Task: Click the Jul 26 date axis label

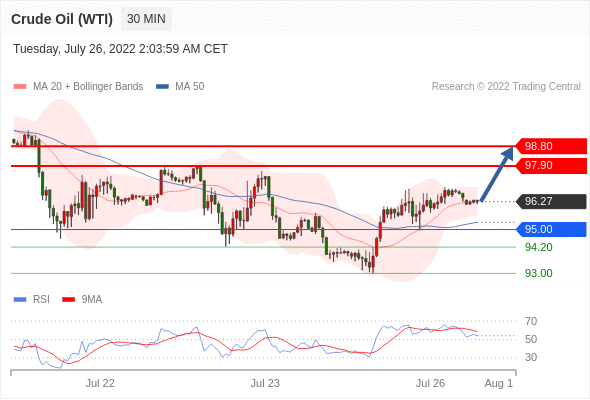Action: tap(430, 383)
